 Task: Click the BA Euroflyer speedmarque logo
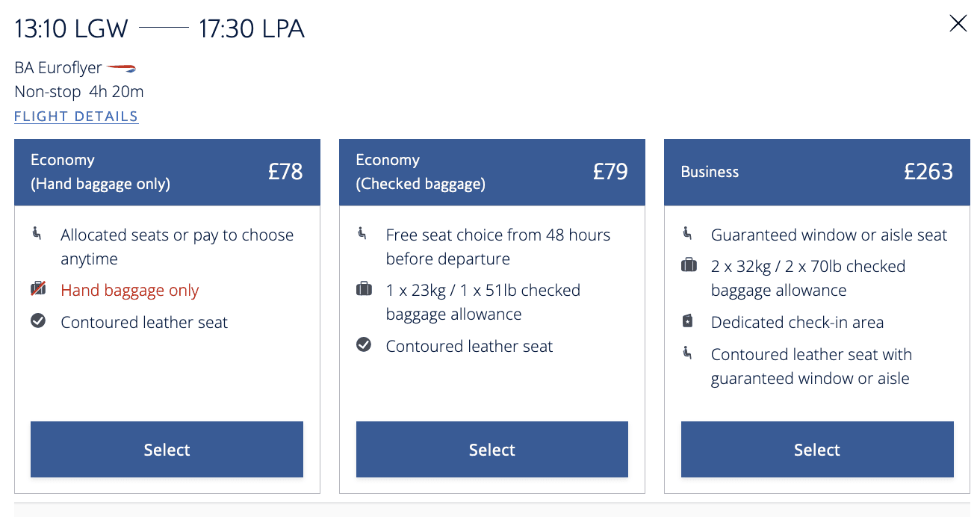(121, 68)
